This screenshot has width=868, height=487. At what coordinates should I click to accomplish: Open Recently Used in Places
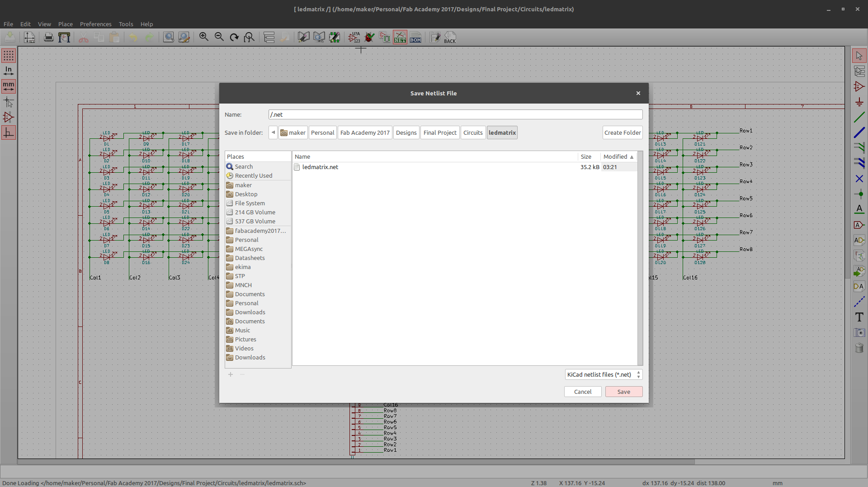point(258,175)
